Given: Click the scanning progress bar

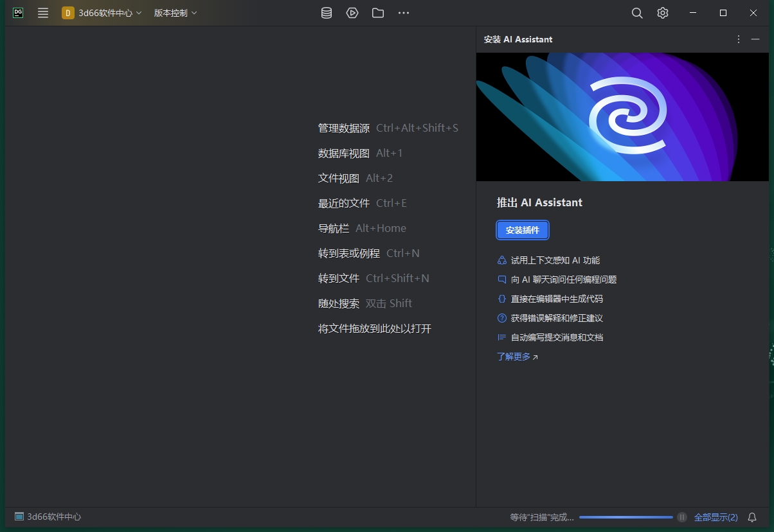Looking at the screenshot, I should pyautogui.click(x=626, y=517).
